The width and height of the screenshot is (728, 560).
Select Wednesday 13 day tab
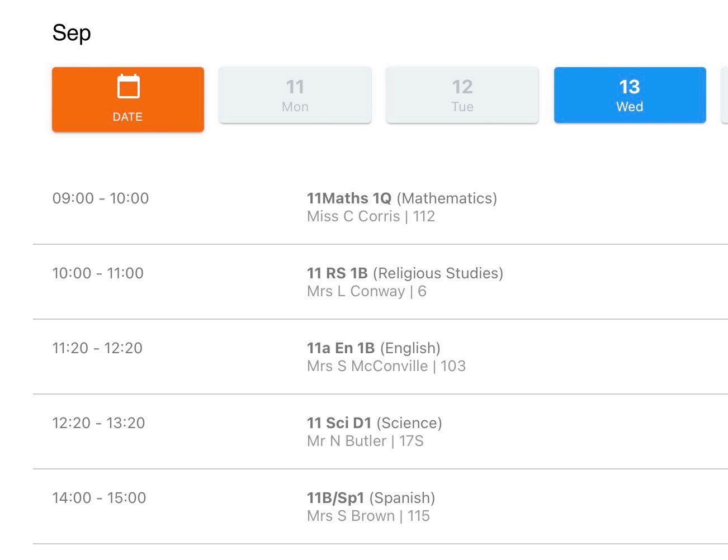point(630,96)
